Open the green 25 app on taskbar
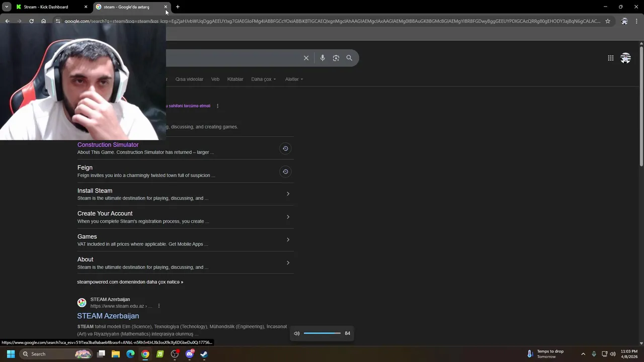Screen dimensions: 644x362 click(160, 354)
